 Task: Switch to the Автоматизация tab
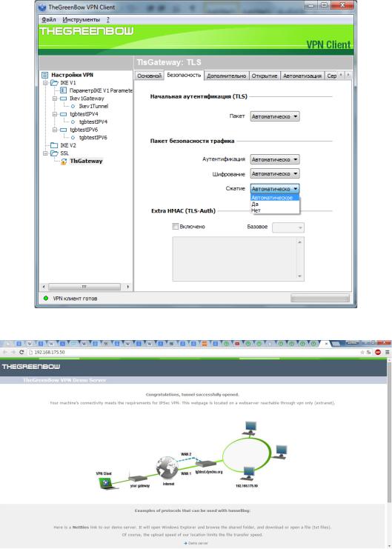[302, 76]
